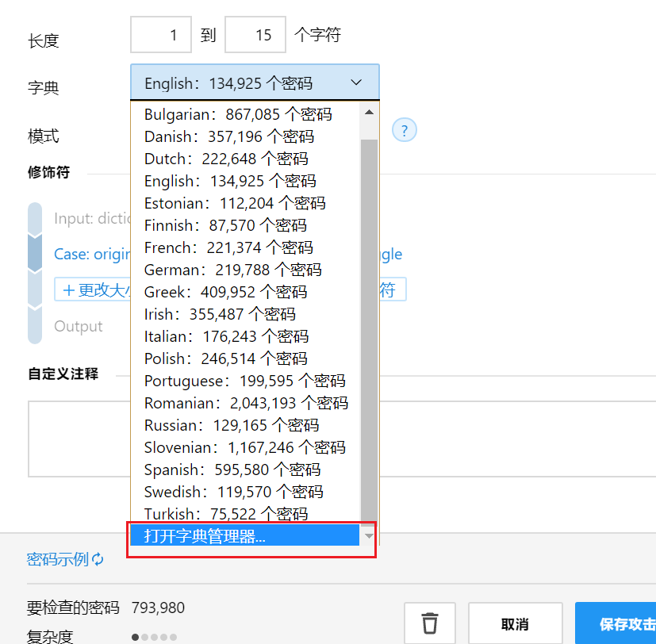
Task: Select the German dictionary option
Action: click(232, 270)
